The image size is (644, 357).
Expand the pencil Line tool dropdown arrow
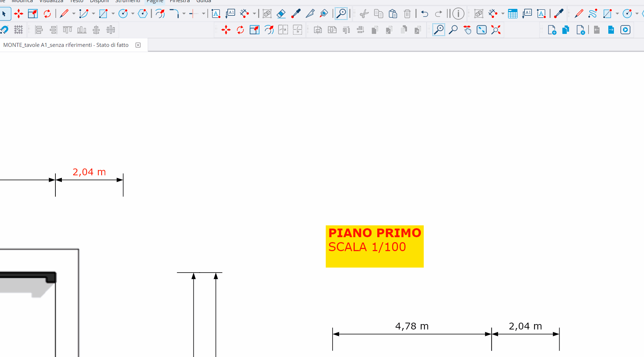(x=74, y=14)
